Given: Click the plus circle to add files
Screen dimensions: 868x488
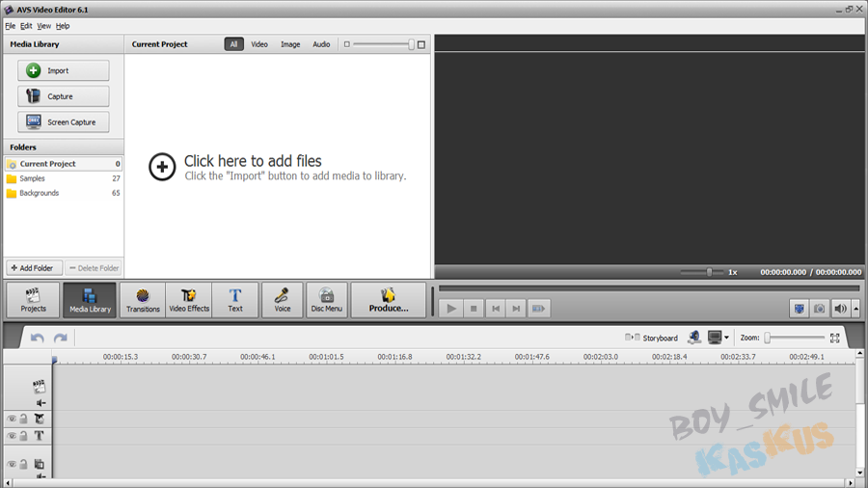Looking at the screenshot, I should coord(162,167).
